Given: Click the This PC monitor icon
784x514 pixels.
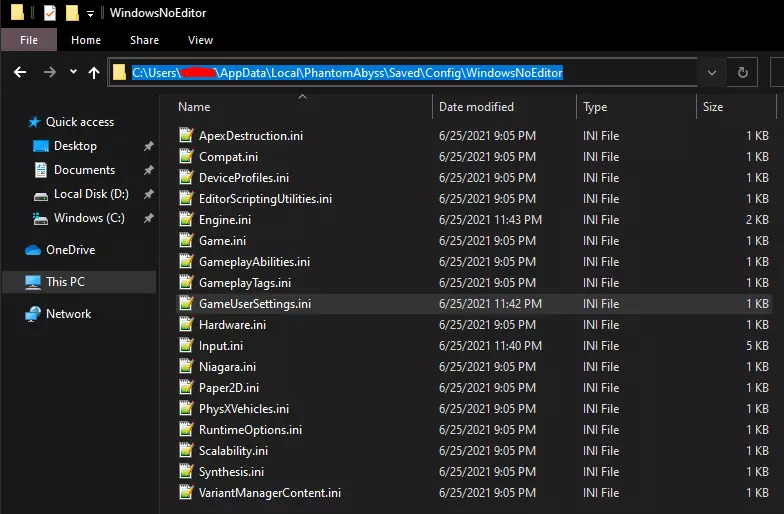Looking at the screenshot, I should pos(33,282).
